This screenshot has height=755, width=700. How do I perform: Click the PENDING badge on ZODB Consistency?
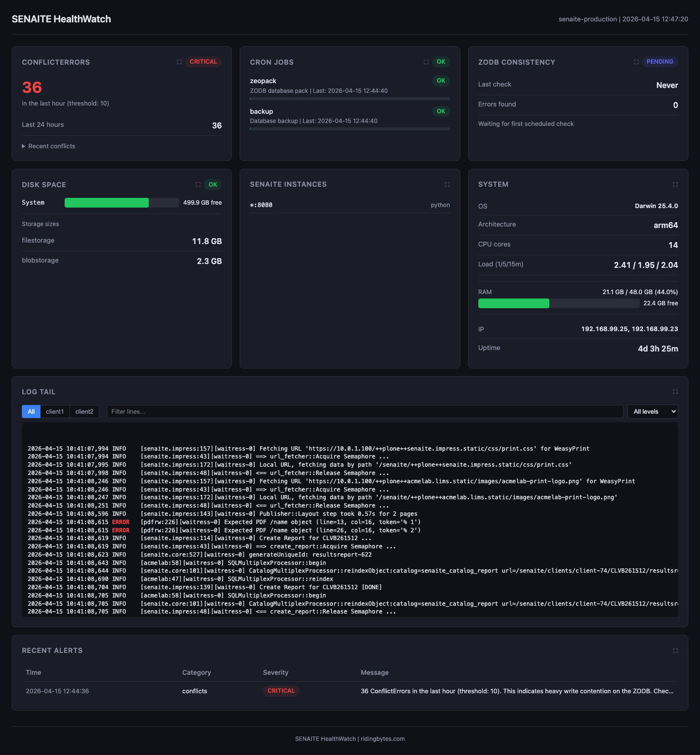[x=660, y=62]
